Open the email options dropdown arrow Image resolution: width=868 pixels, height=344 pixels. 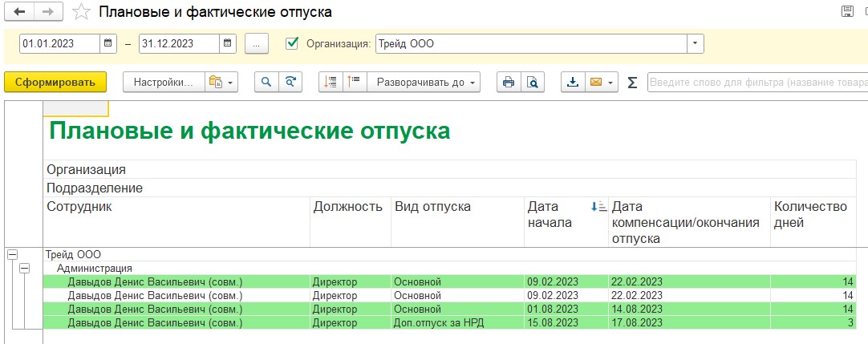(612, 83)
